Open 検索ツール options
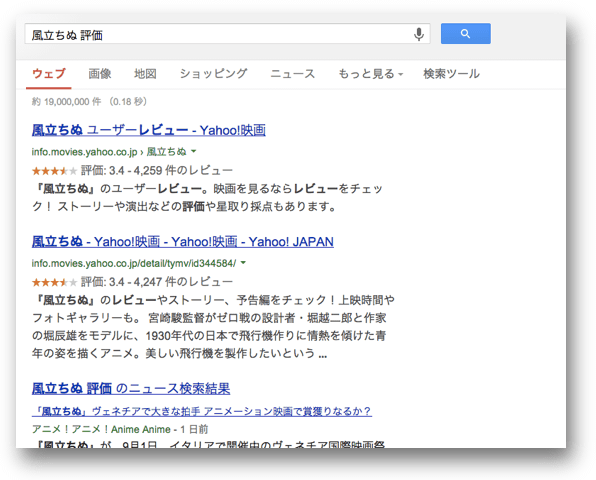The height and width of the screenshot is (480, 596). click(452, 74)
